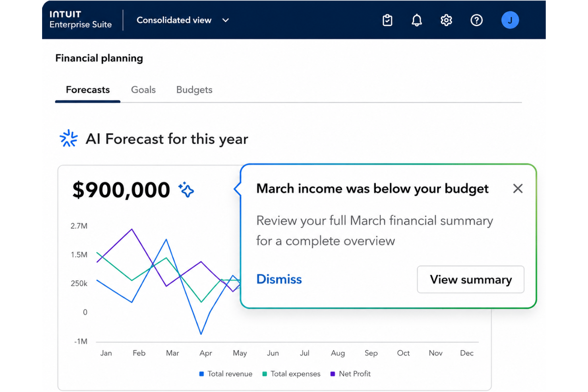
Task: Click the Jun label on the chart axis
Action: pos(273,353)
